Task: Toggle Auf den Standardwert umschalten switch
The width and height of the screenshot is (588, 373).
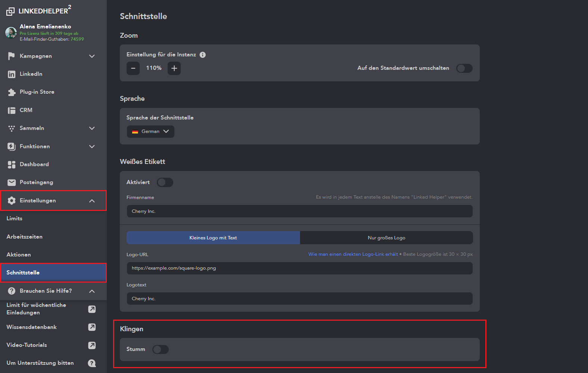Action: [x=464, y=68]
